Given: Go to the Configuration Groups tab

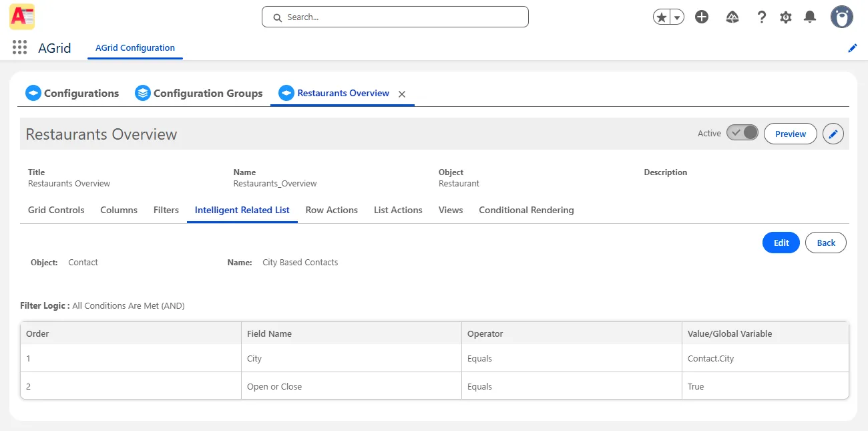Looking at the screenshot, I should pyautogui.click(x=199, y=94).
